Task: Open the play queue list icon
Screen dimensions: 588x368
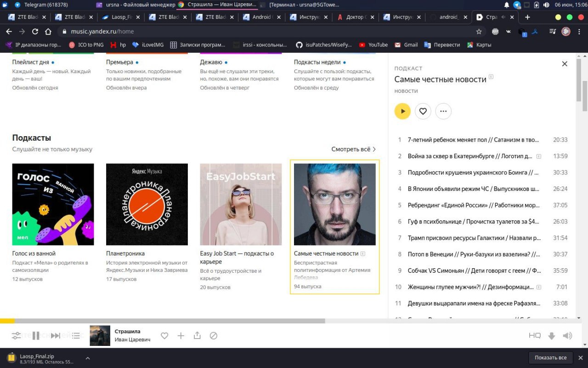Action: pyautogui.click(x=76, y=336)
